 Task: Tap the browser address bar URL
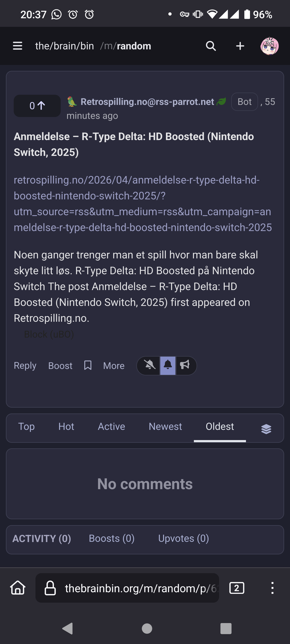pos(140,588)
